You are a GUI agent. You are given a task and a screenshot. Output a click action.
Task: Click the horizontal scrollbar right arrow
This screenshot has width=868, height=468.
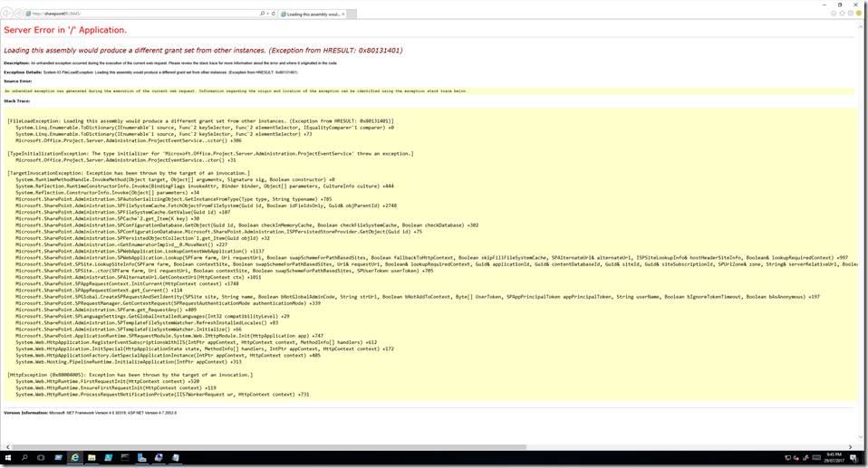pyautogui.click(x=851, y=447)
